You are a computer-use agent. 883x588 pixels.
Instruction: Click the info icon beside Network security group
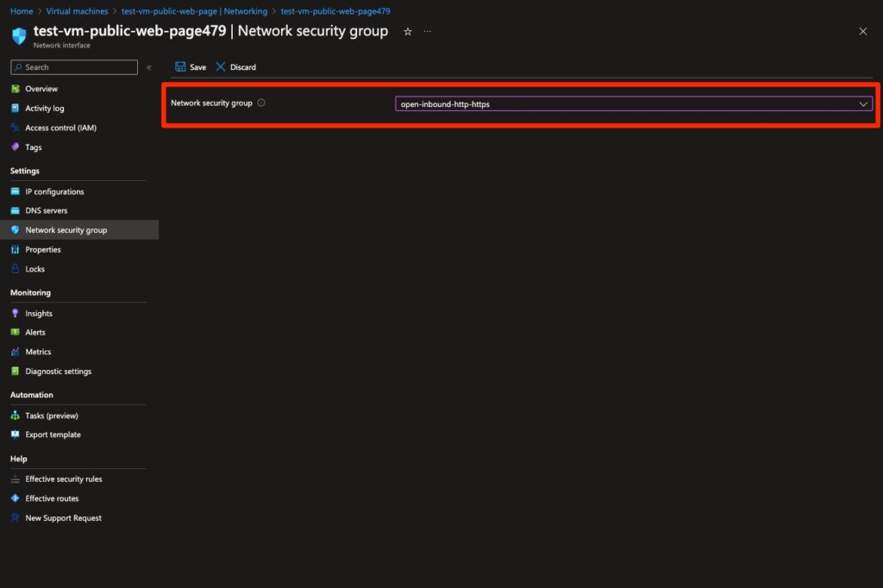pyautogui.click(x=261, y=103)
